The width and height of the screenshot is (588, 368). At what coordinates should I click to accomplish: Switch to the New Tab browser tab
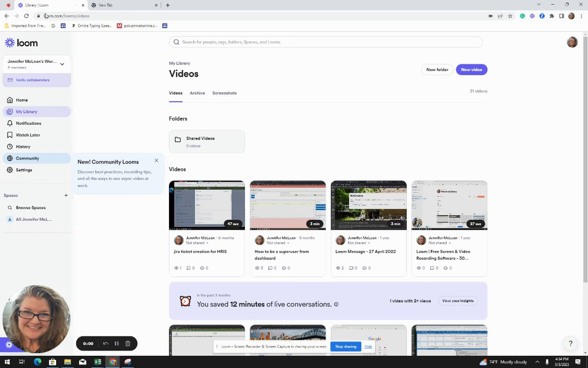click(x=124, y=5)
